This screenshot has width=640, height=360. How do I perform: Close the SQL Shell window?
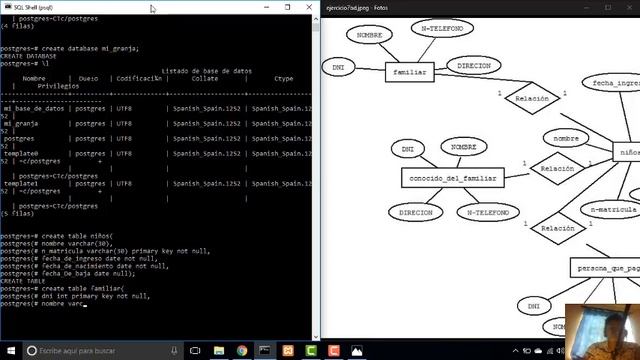coord(309,7)
